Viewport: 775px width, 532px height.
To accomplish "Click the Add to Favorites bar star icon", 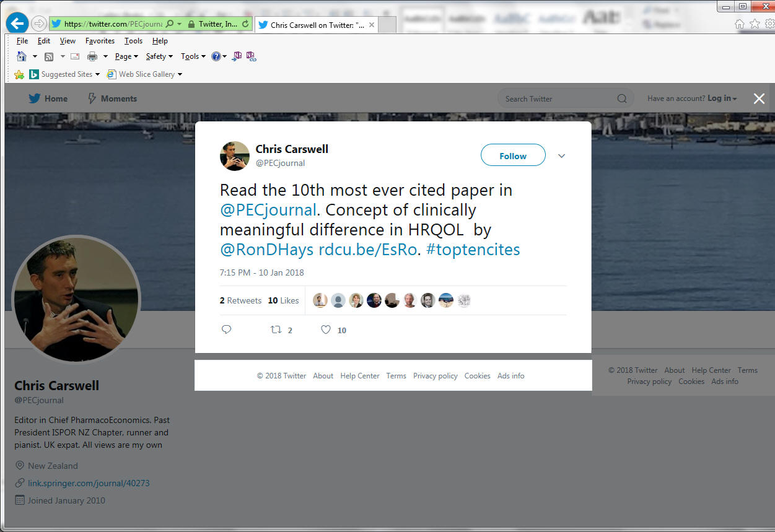I will point(19,74).
